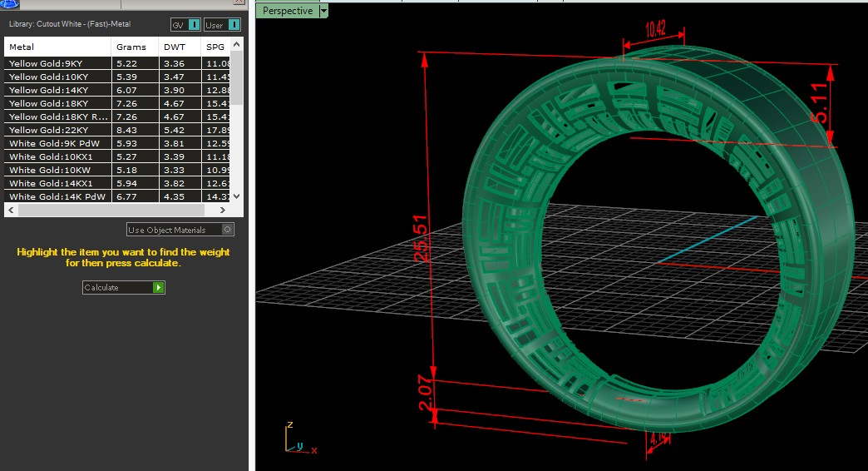868x471 pixels.
Task: Click the DWT column header
Action: tap(174, 47)
